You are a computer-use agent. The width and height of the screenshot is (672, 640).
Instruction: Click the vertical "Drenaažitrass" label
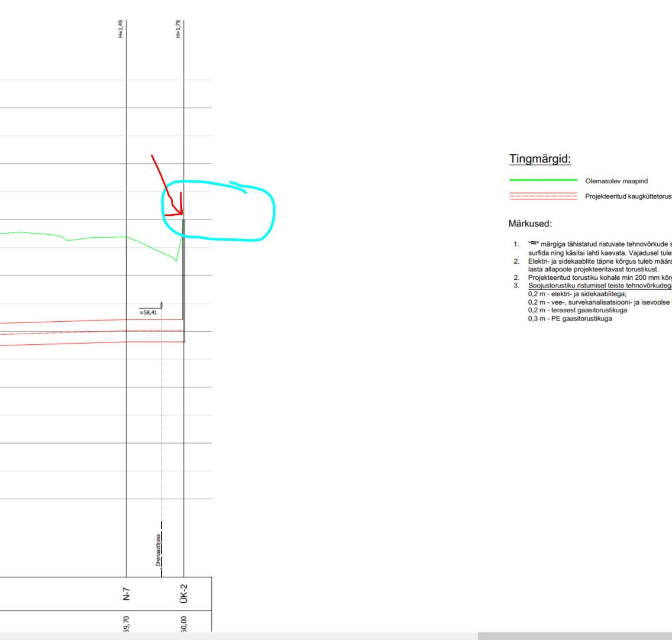click(158, 550)
